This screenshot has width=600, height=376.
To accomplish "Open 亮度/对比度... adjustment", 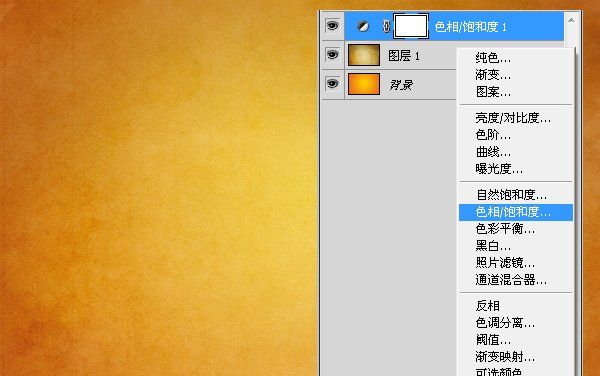I will coord(513,118).
